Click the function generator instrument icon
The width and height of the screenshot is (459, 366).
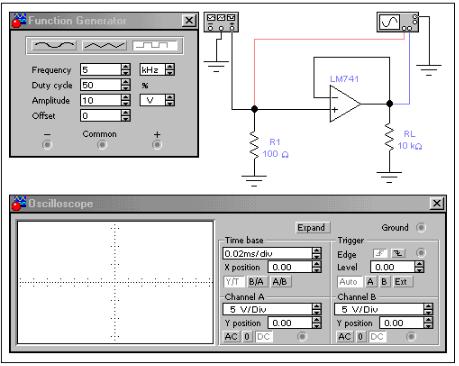pos(221,22)
